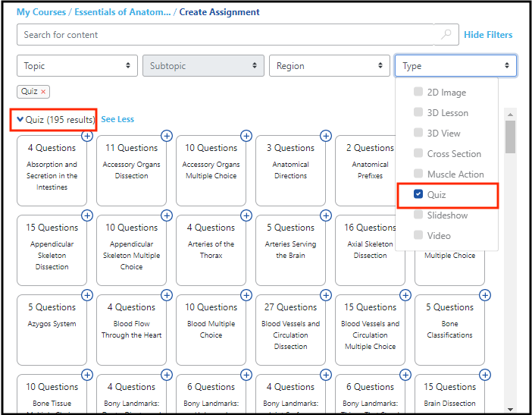Click the vertical scrollbar thumb
Screen dimensions: 532x415
pyautogui.click(x=510, y=137)
